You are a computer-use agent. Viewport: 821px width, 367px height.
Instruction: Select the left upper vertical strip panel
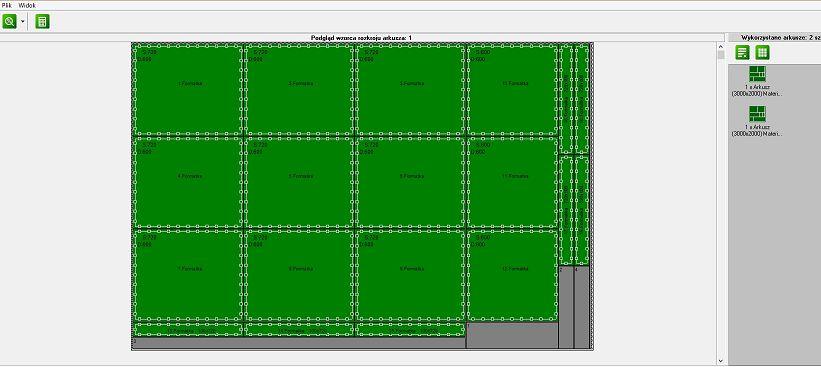pos(566,99)
